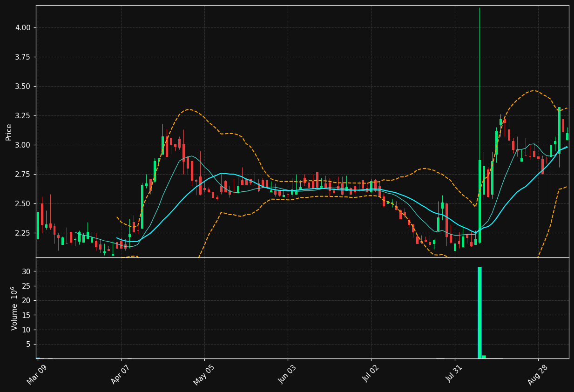Click the 2.50 price axis value
The height and width of the screenshot is (392, 574).
[23, 204]
